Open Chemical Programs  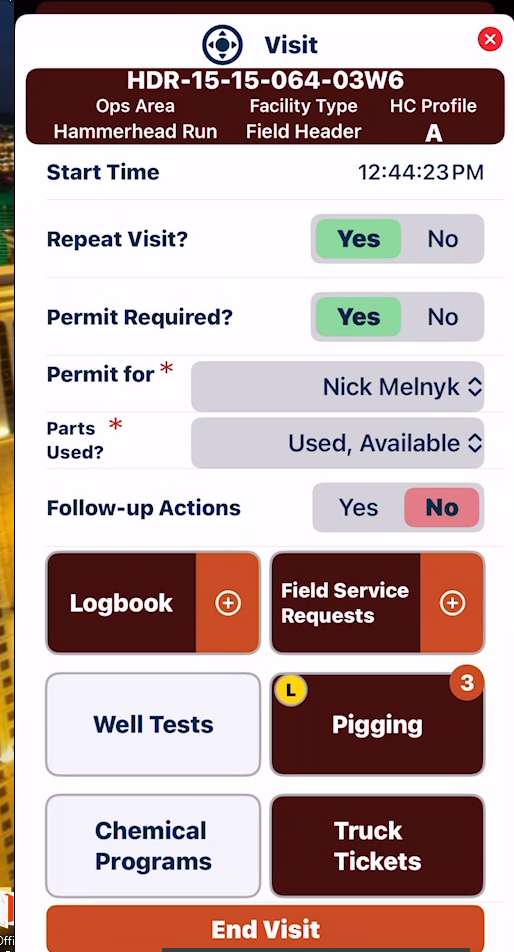click(153, 846)
